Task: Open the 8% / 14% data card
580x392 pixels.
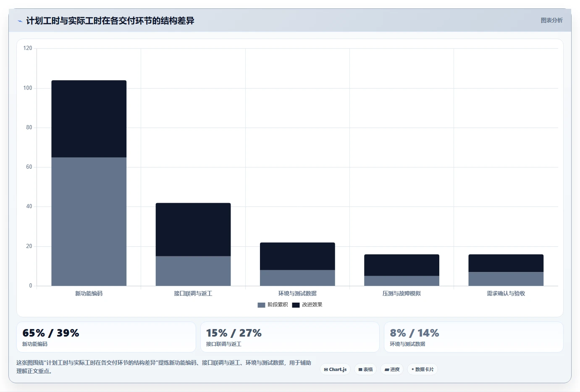Action: click(x=473, y=337)
